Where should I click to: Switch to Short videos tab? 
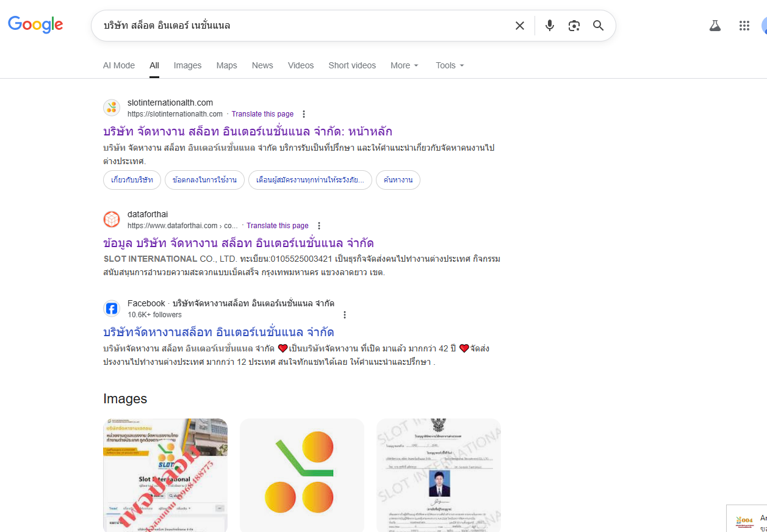tap(352, 65)
